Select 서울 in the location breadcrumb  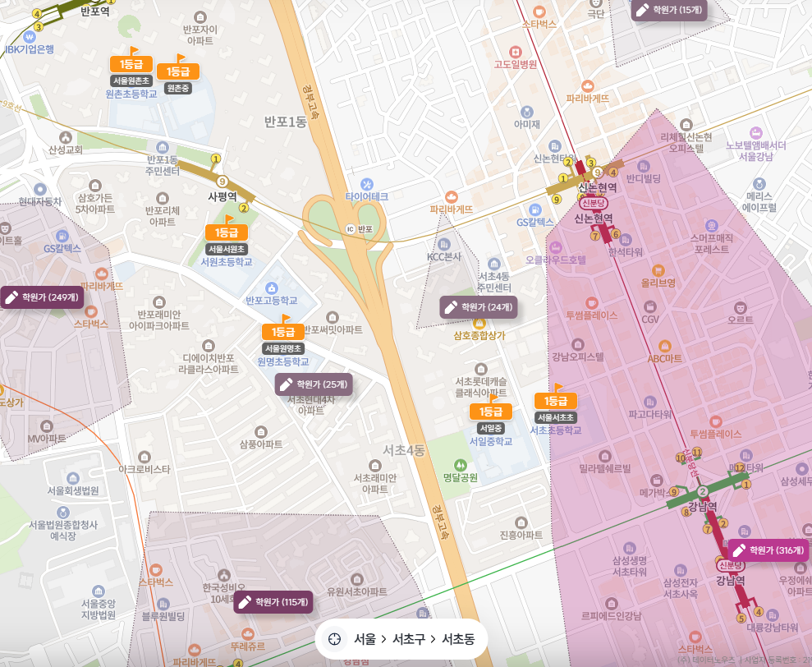coord(365,639)
